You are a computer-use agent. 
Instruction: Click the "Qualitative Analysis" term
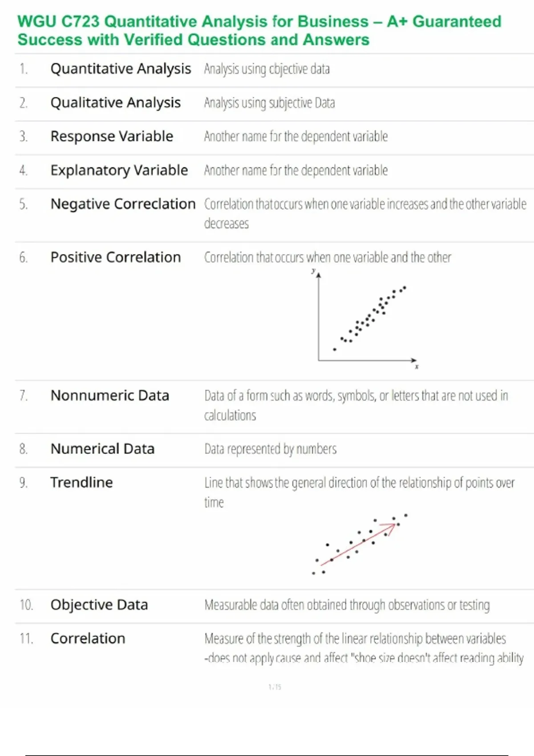click(x=115, y=103)
